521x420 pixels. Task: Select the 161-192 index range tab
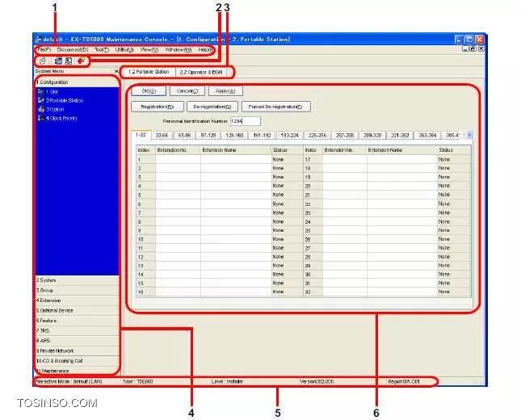tap(262, 135)
